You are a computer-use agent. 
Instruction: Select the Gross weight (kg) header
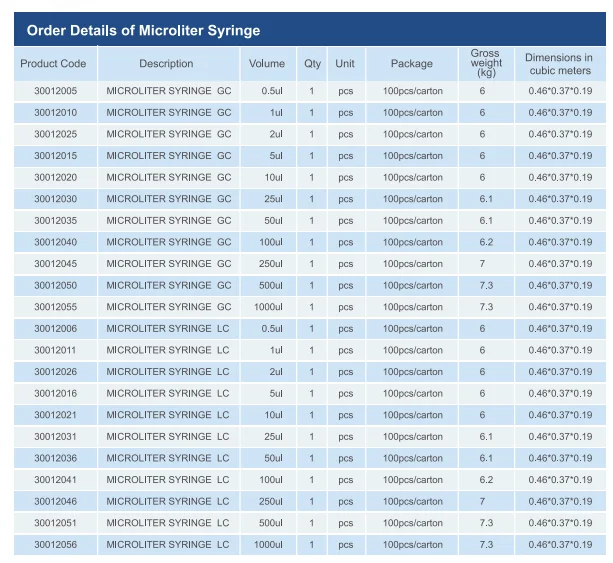click(486, 64)
